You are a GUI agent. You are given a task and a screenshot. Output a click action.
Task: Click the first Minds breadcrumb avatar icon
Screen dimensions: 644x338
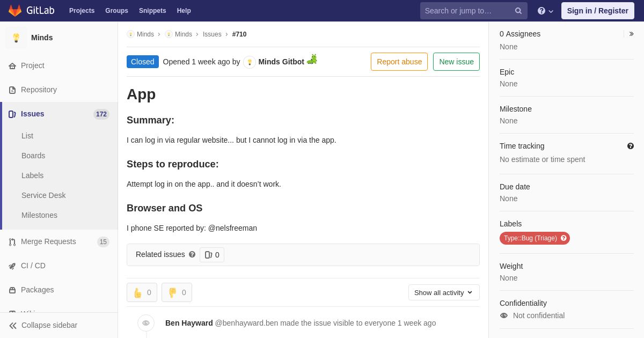tap(130, 34)
